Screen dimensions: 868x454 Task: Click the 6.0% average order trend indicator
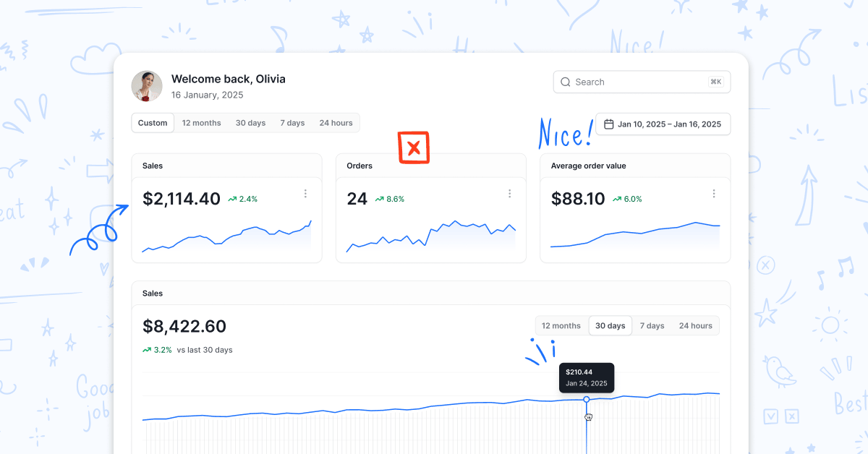(627, 199)
